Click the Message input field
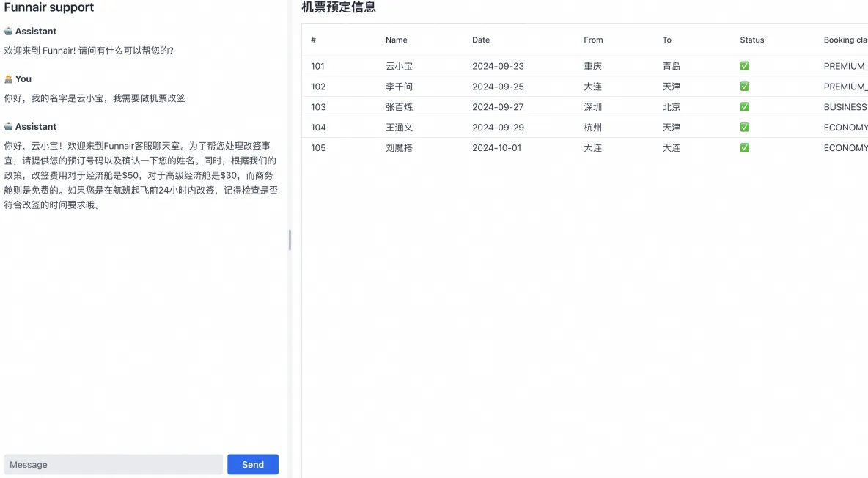 (x=114, y=464)
